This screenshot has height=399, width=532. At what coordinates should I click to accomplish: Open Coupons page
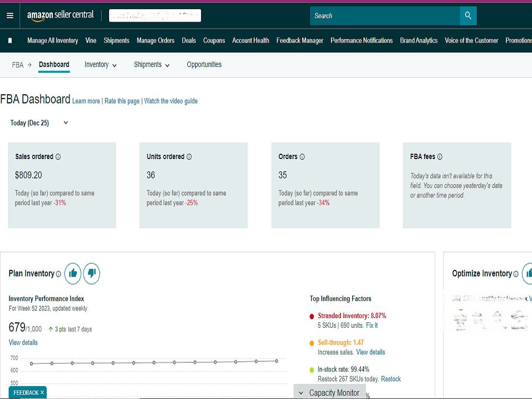coord(214,41)
